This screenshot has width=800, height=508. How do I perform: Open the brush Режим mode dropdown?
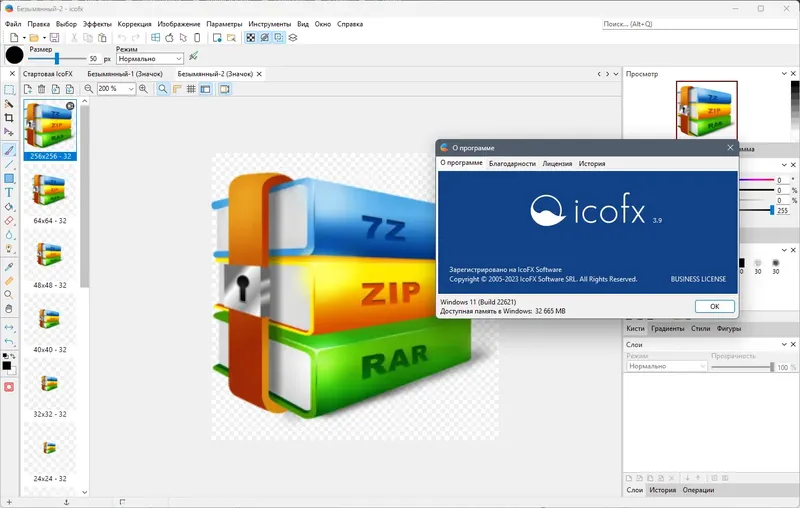point(149,59)
